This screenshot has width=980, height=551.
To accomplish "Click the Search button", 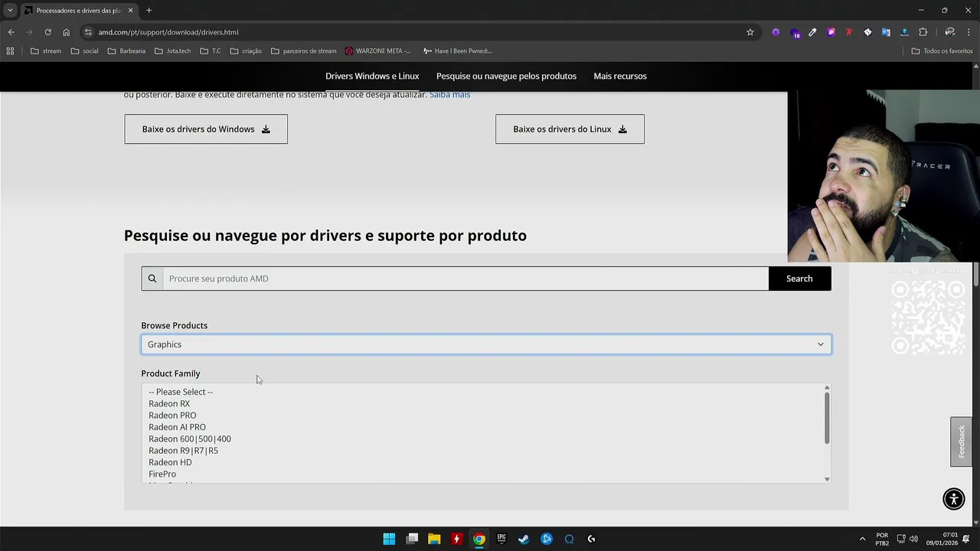I will pos(799,279).
